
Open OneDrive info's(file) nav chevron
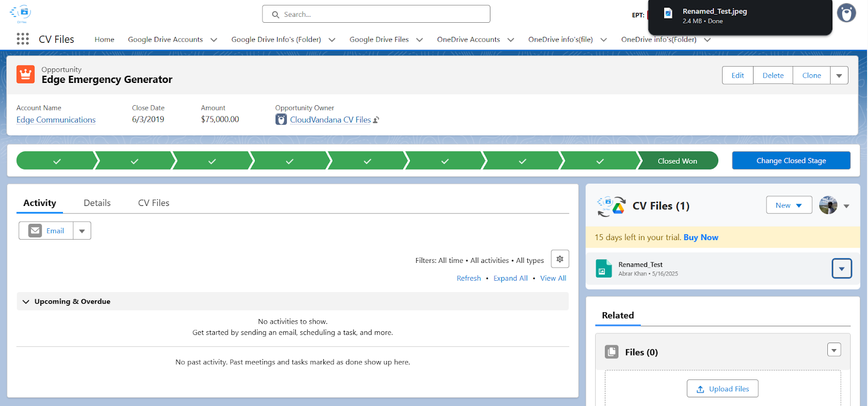tap(603, 40)
